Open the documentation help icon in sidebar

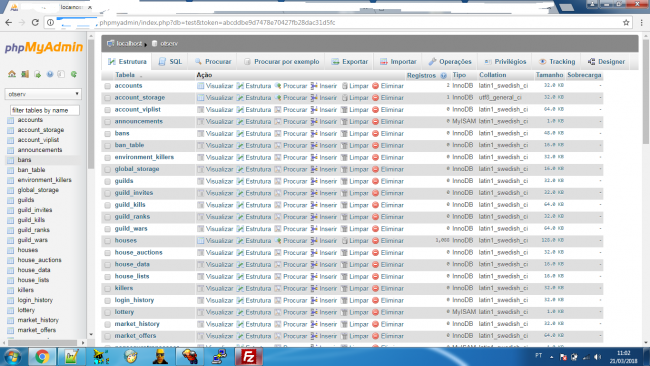click(x=50, y=74)
